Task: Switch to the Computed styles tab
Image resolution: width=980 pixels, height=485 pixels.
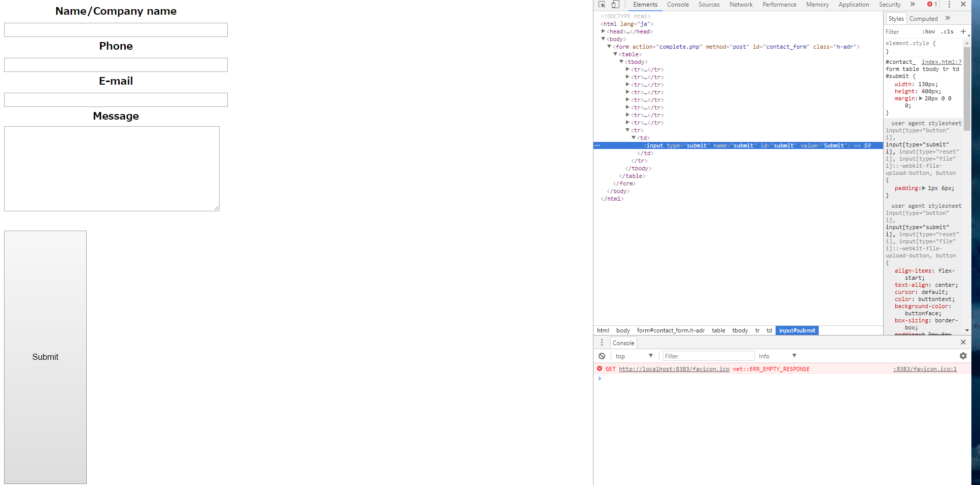Action: tap(923, 19)
